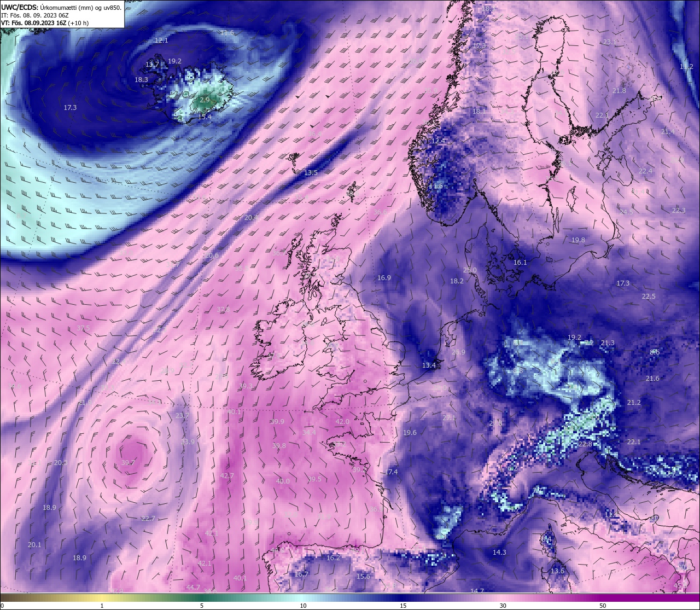This screenshot has height=610, width=700.
Task: Click the 15.6 value label
Action: click(363, 577)
